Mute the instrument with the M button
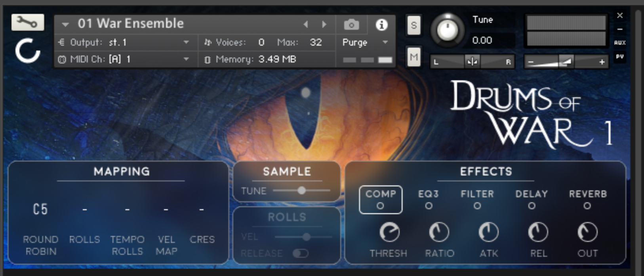 point(413,58)
